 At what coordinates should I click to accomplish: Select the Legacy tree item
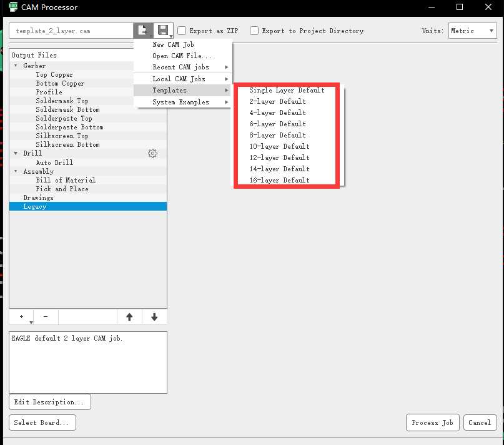(x=88, y=207)
